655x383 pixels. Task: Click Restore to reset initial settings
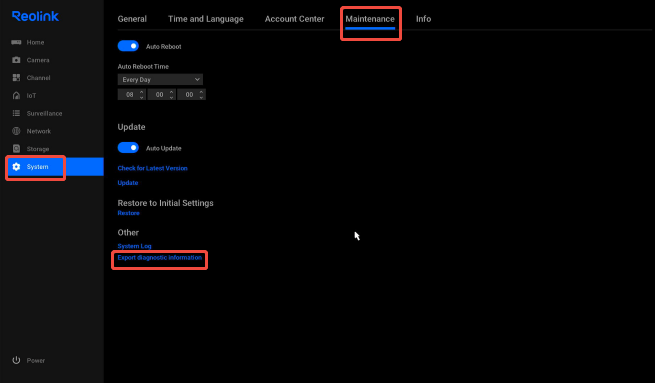128,213
